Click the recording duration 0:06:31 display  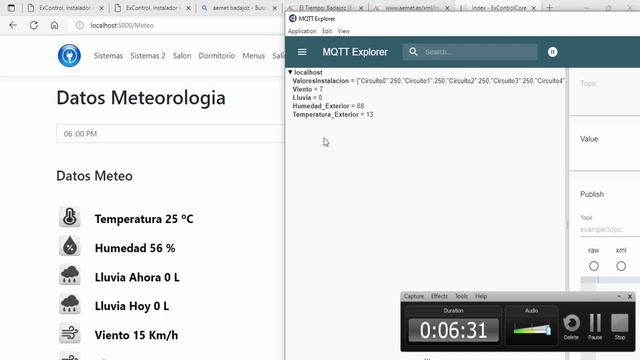pos(453,330)
